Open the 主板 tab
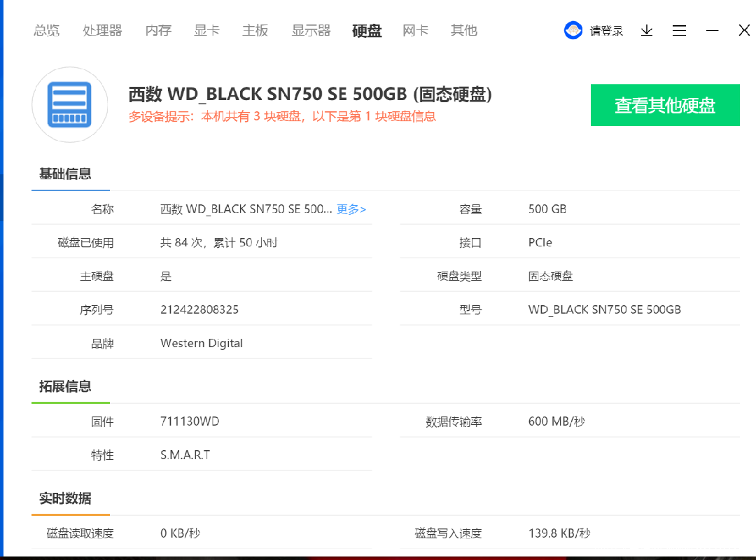The width and height of the screenshot is (756, 560). [x=255, y=30]
